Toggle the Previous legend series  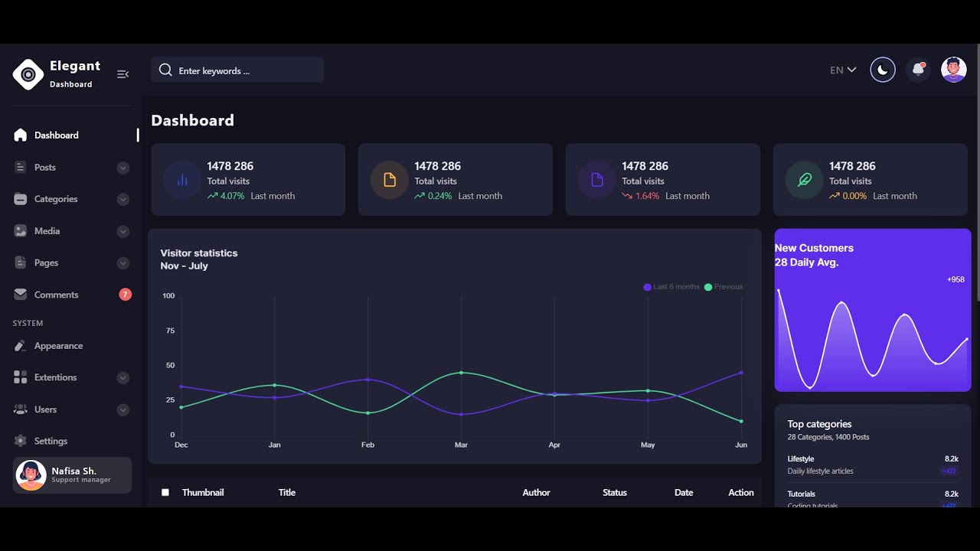point(724,287)
